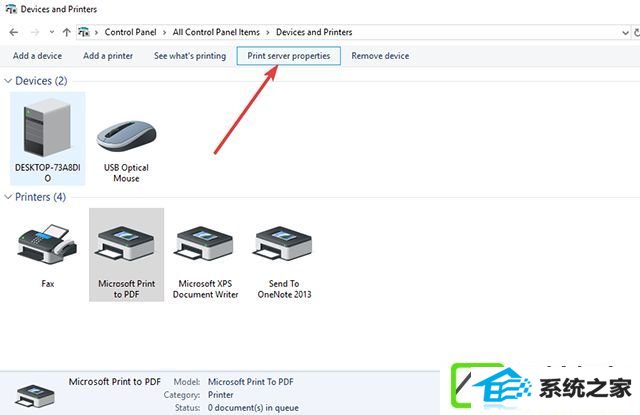Click Add a device
Image resolution: width=640 pixels, height=415 pixels.
[x=38, y=56]
